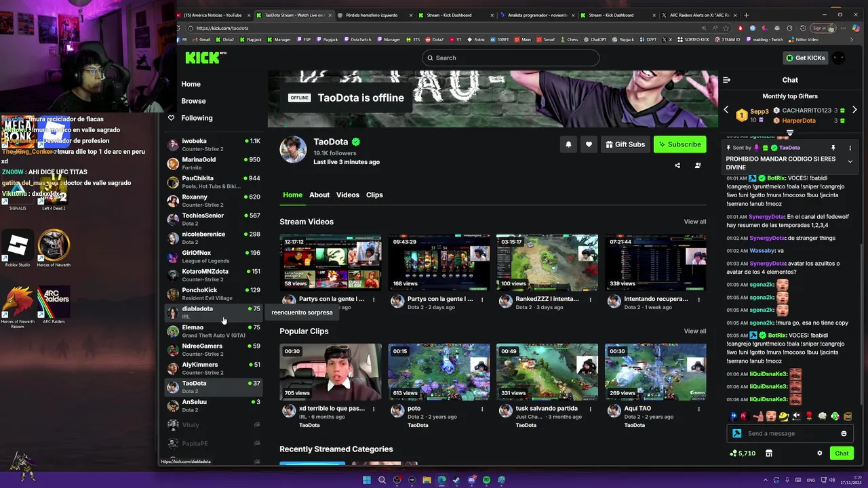Viewport: 868px width, 488px height.
Task: Launch the ARC Raiders desktop shortcut
Action: coord(54,305)
